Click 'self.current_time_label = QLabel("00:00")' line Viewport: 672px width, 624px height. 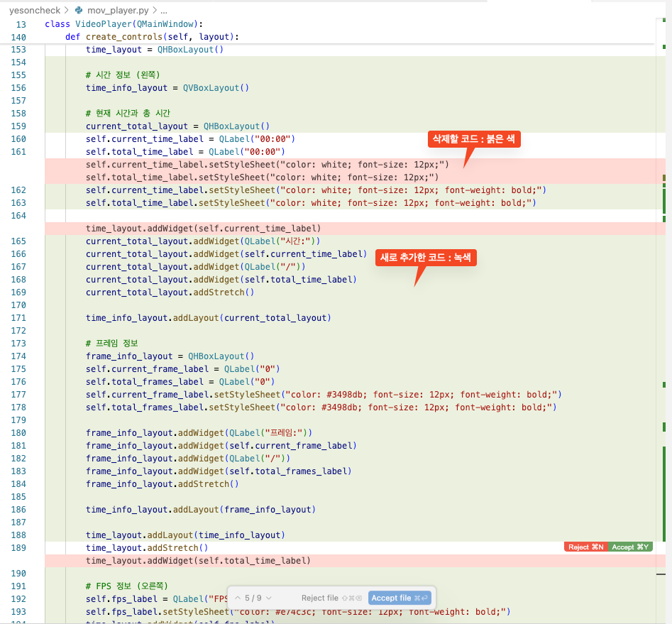190,139
